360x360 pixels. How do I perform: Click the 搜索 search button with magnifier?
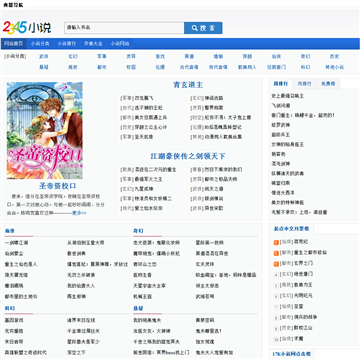(x=203, y=28)
